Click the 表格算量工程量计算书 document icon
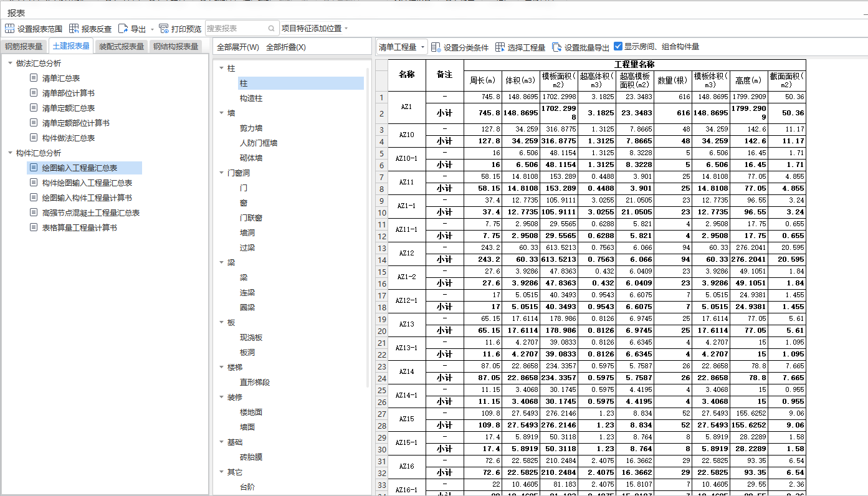The image size is (868, 496). pos(34,227)
